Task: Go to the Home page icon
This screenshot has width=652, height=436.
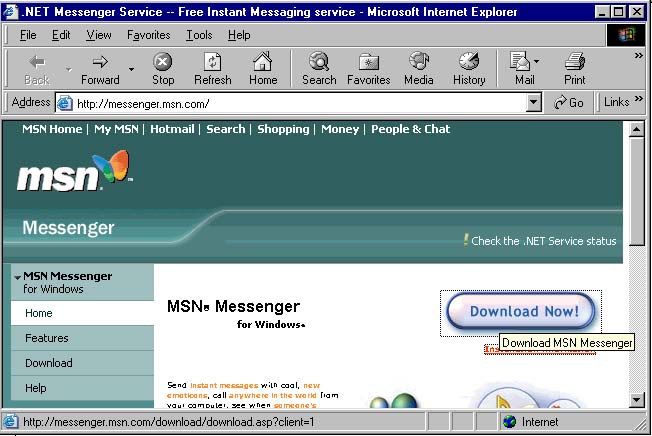Action: [263, 62]
